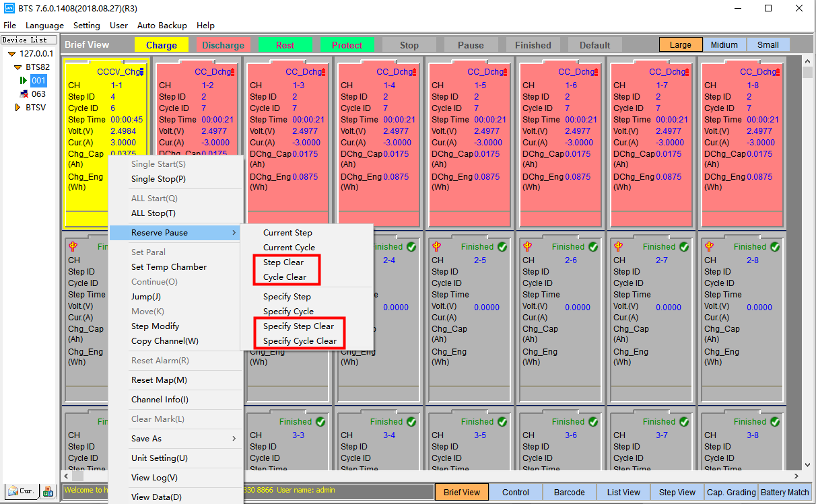This screenshot has width=816, height=504.
Task: Click the green Finished checkmark on channel 3-5
Action: 502,422
